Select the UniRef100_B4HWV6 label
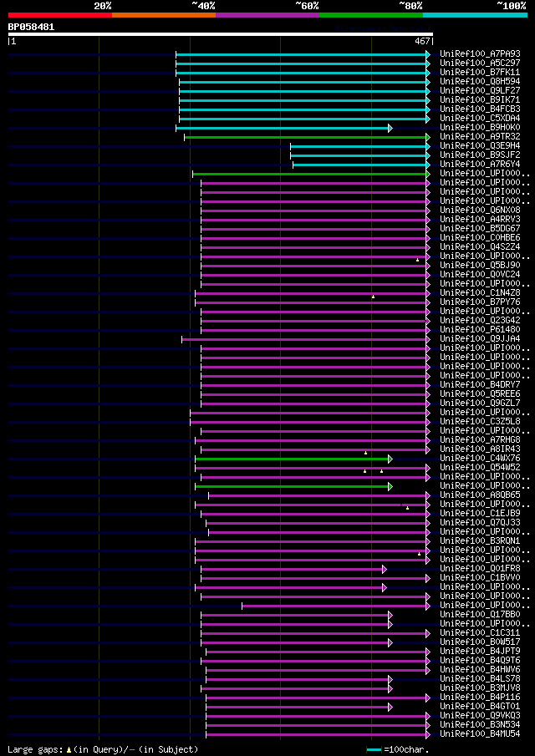This screenshot has height=756, width=535. (x=480, y=669)
